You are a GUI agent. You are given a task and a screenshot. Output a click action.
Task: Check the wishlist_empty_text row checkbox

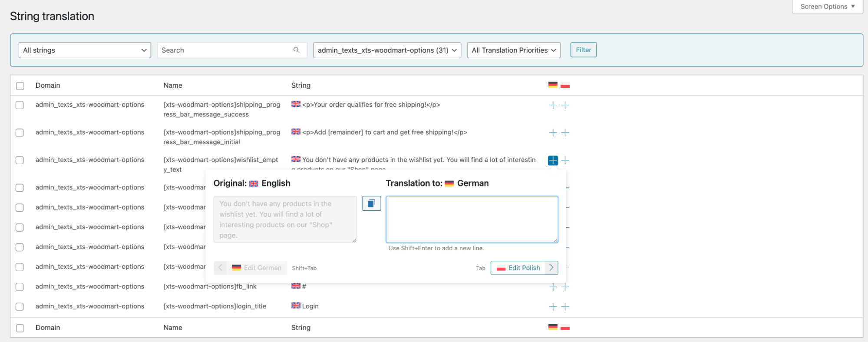tap(20, 160)
